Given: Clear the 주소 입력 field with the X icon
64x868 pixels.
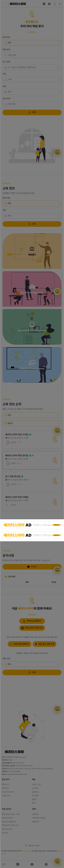Looking at the screenshot, I should [x=58, y=67].
